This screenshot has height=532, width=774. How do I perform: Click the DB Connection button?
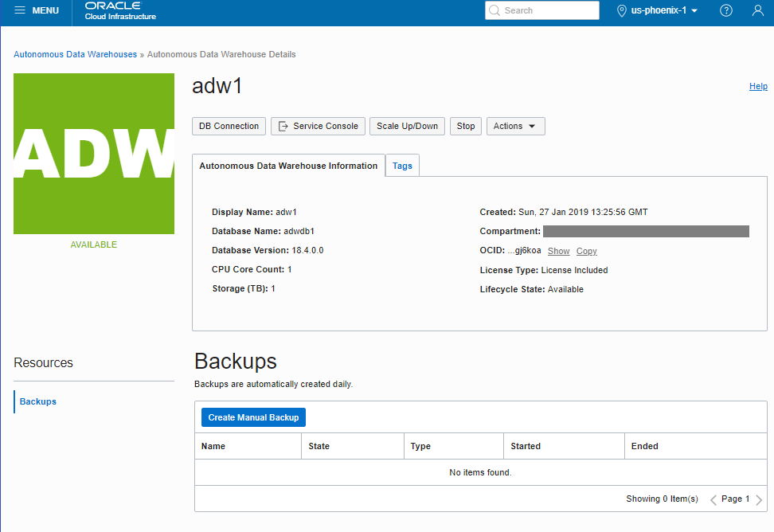coord(229,126)
